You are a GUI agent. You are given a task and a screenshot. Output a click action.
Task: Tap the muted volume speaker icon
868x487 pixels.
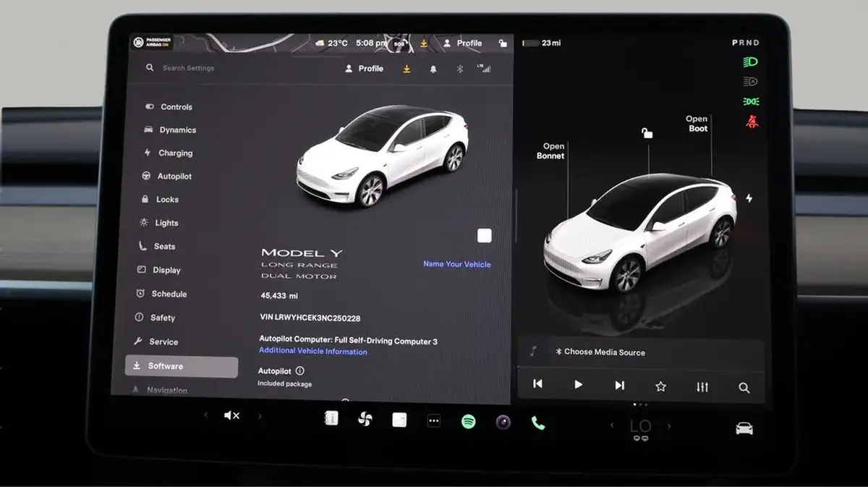[231, 415]
